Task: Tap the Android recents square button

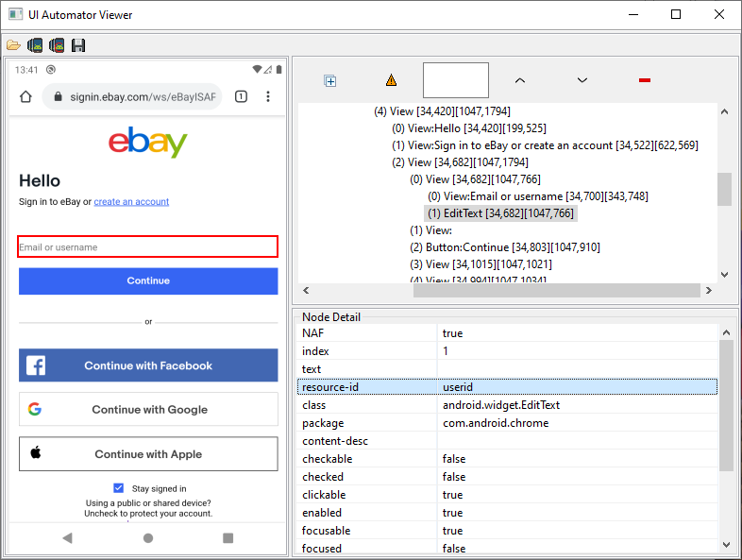Action: 228,538
